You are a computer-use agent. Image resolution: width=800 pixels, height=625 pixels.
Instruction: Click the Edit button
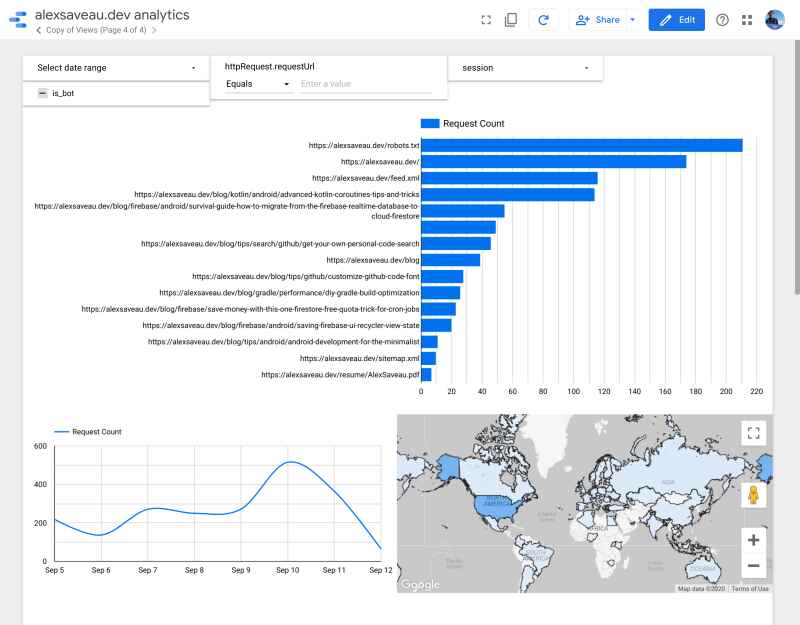point(676,19)
